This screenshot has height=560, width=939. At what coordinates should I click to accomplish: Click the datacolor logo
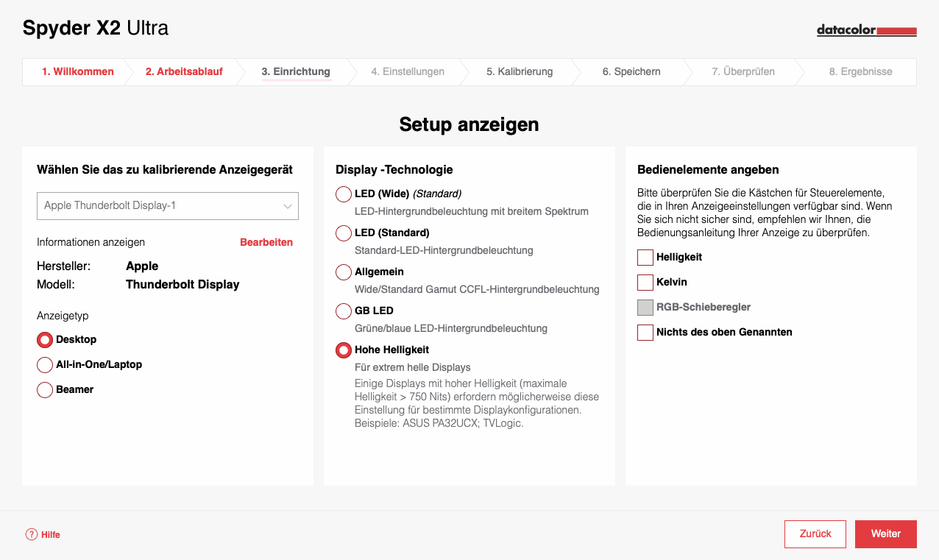pyautogui.click(x=866, y=30)
